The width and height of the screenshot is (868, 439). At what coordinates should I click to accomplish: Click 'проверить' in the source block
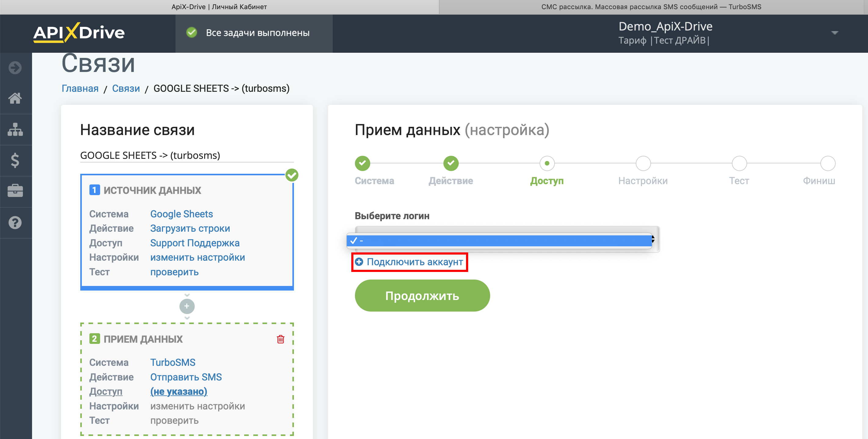coord(174,272)
